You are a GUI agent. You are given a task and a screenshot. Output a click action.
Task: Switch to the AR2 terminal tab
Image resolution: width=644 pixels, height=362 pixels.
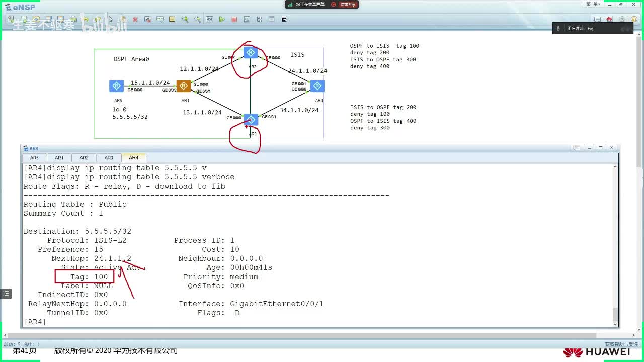(x=84, y=158)
